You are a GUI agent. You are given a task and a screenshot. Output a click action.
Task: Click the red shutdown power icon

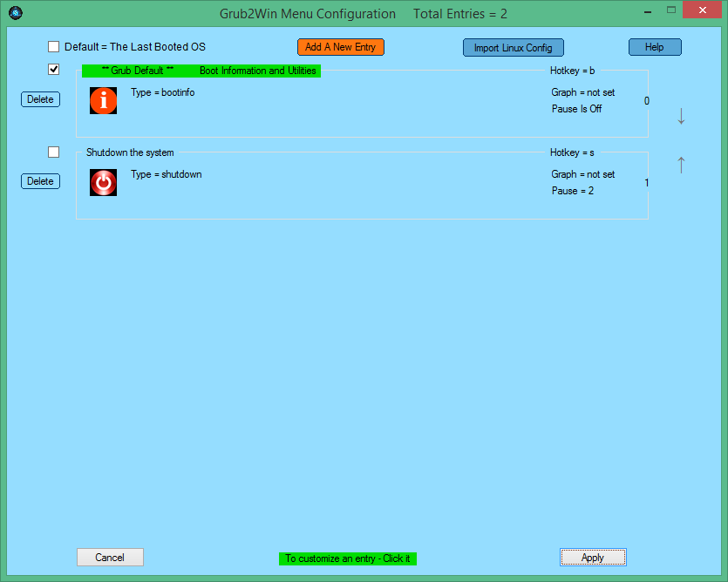[x=103, y=182]
